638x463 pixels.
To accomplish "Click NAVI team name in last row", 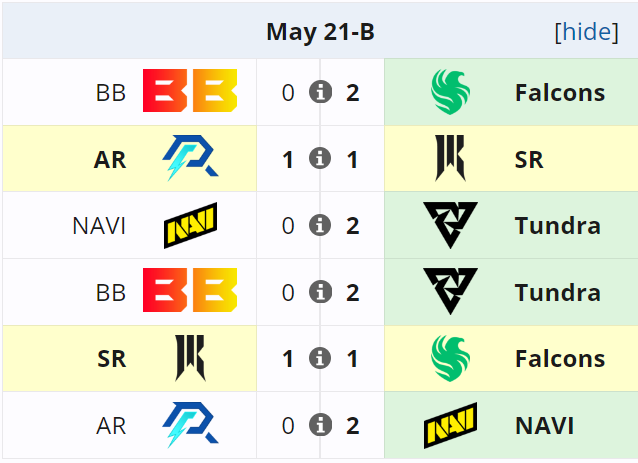I will coord(544,426).
